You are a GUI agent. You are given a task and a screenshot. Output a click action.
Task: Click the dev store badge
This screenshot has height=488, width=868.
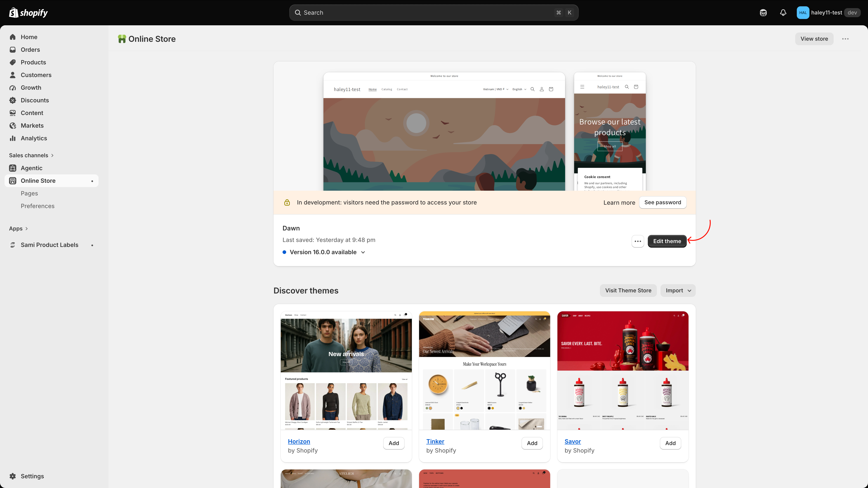[852, 12]
